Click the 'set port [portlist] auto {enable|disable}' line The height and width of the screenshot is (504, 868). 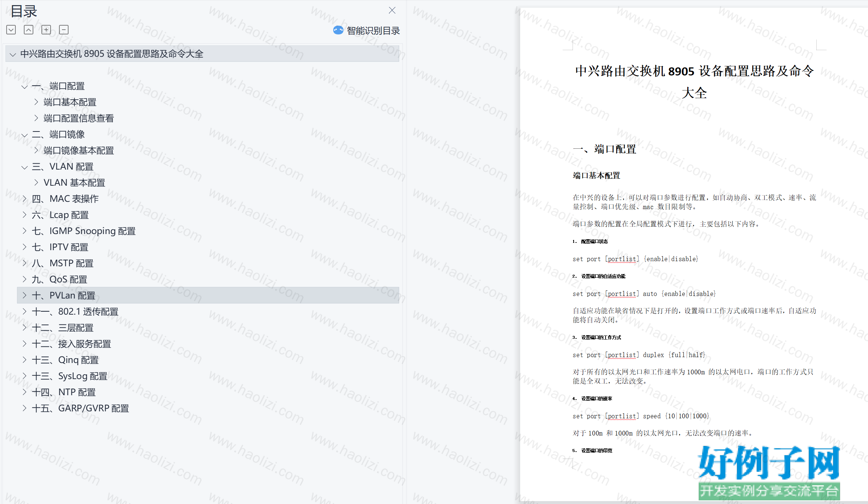pos(644,294)
